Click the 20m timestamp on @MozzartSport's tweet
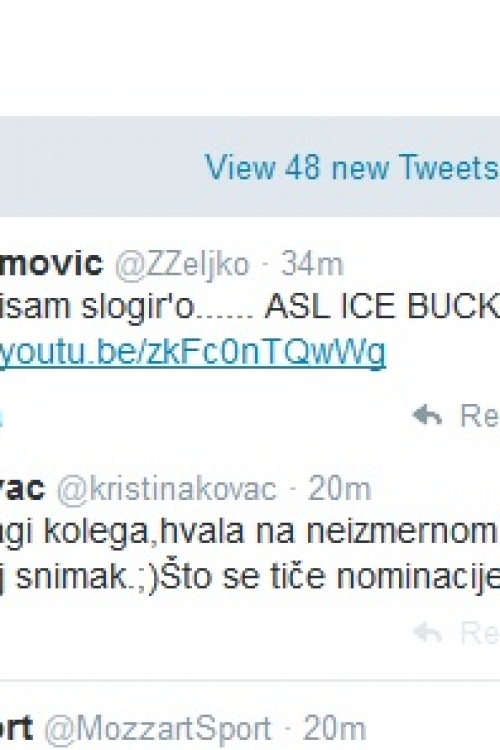 point(334,729)
